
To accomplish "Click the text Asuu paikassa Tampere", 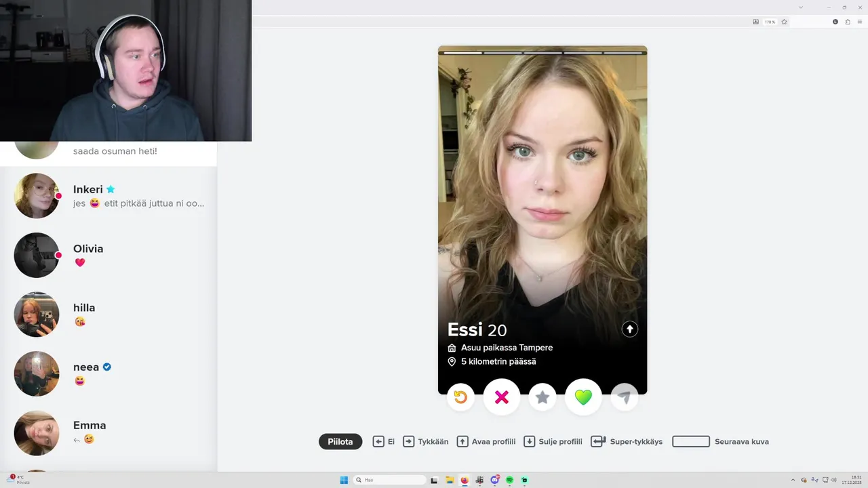I will [x=507, y=348].
